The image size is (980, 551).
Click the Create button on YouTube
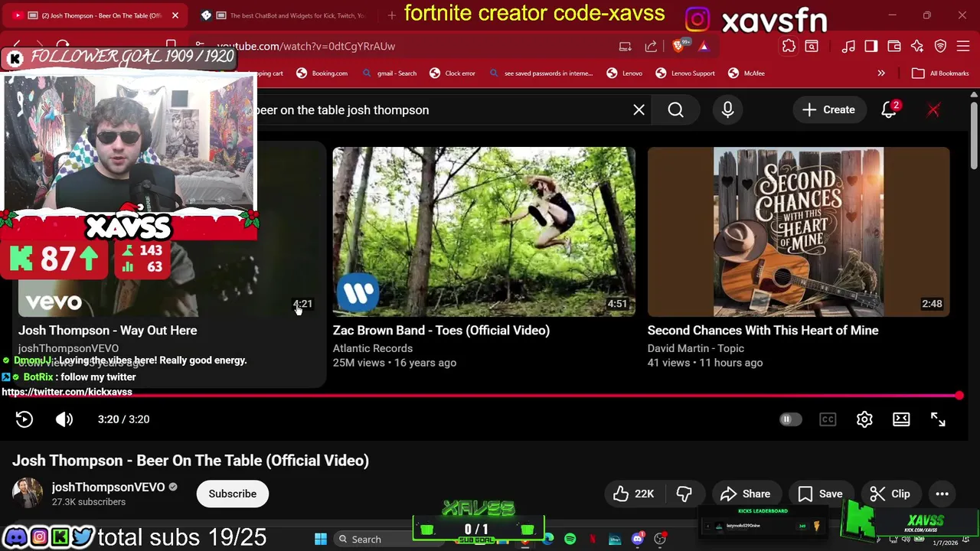[x=828, y=110]
